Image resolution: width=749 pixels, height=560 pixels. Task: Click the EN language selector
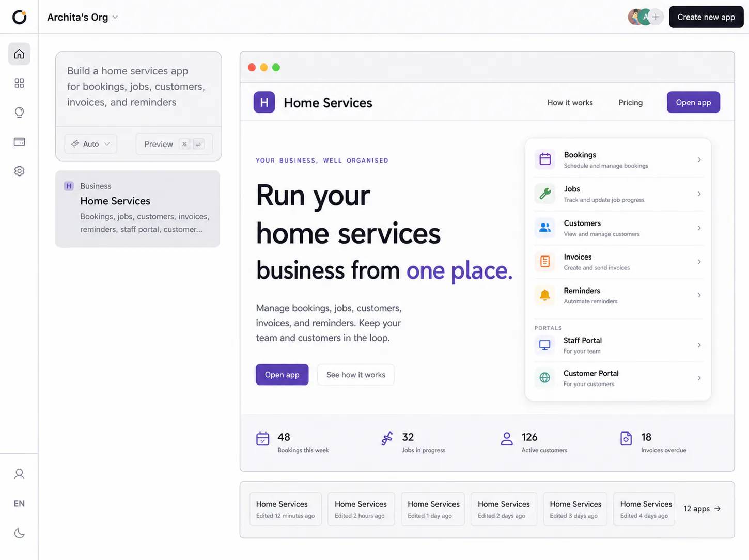click(19, 503)
